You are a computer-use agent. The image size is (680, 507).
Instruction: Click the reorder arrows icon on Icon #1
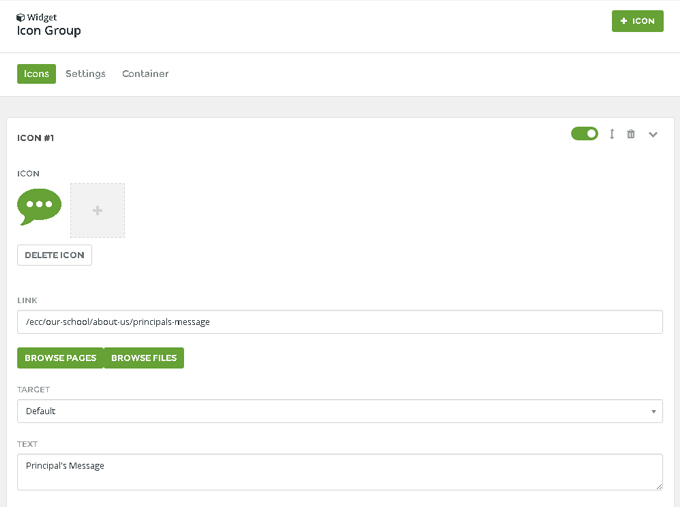tap(611, 134)
